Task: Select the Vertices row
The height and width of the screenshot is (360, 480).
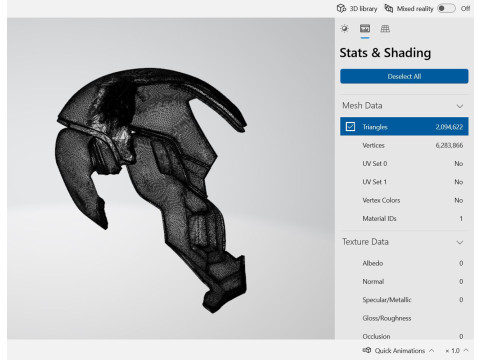Action: [404, 145]
